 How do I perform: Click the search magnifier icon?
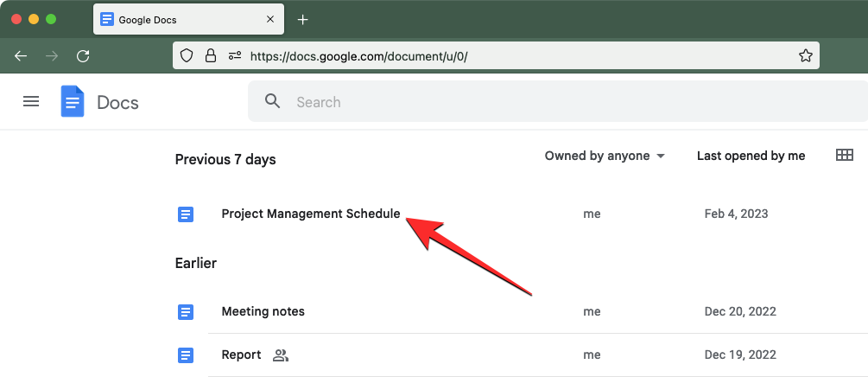pyautogui.click(x=273, y=102)
